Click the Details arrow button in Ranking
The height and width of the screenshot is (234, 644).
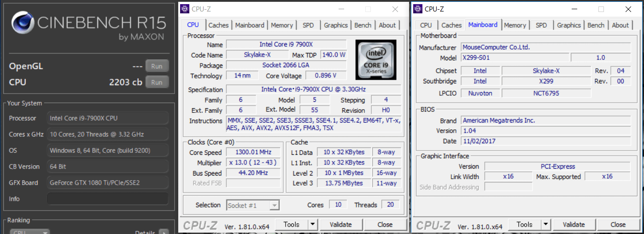pos(164,232)
